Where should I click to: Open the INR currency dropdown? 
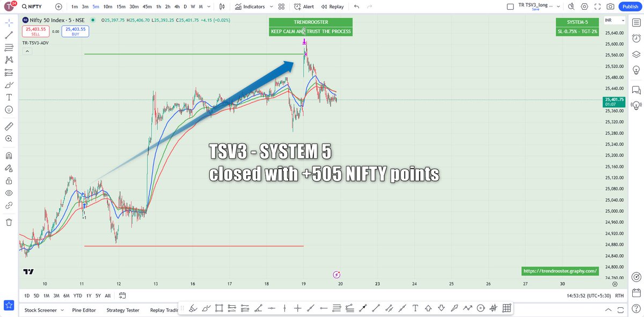tap(614, 20)
